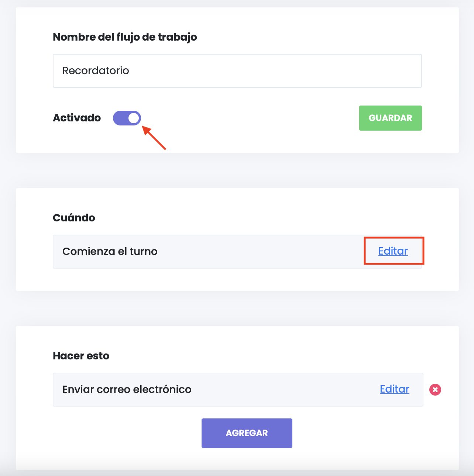Add a new action with AGREGAR
474x476 pixels.
coord(247,433)
